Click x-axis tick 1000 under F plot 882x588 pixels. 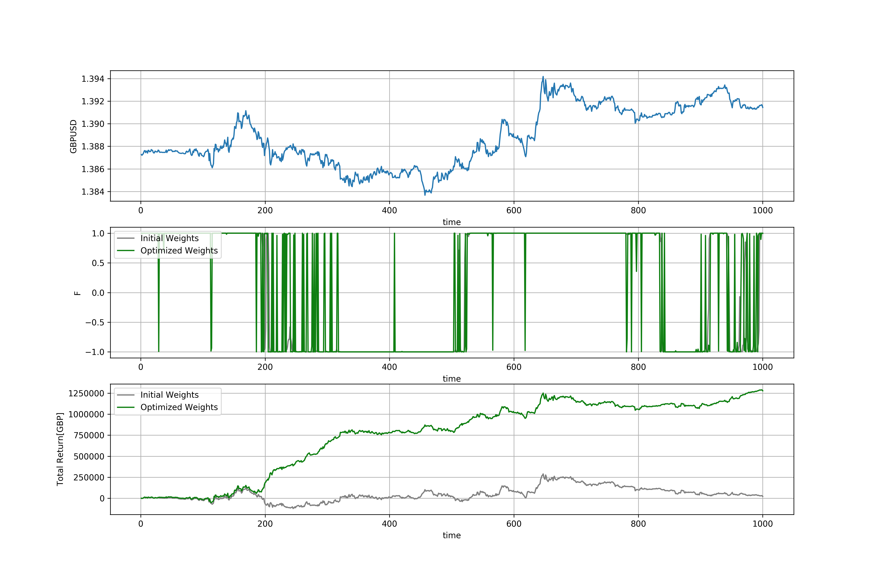[x=763, y=367]
